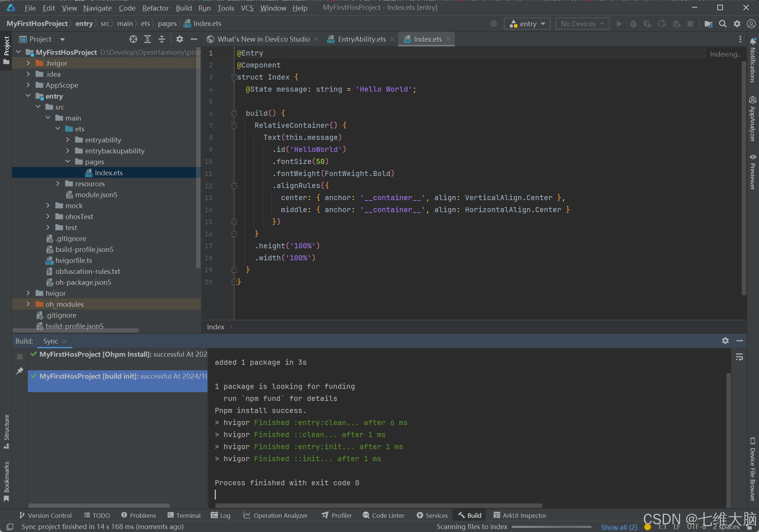Click Show all (2) background tasks link
Screen dimensions: 759x532
[x=619, y=527]
